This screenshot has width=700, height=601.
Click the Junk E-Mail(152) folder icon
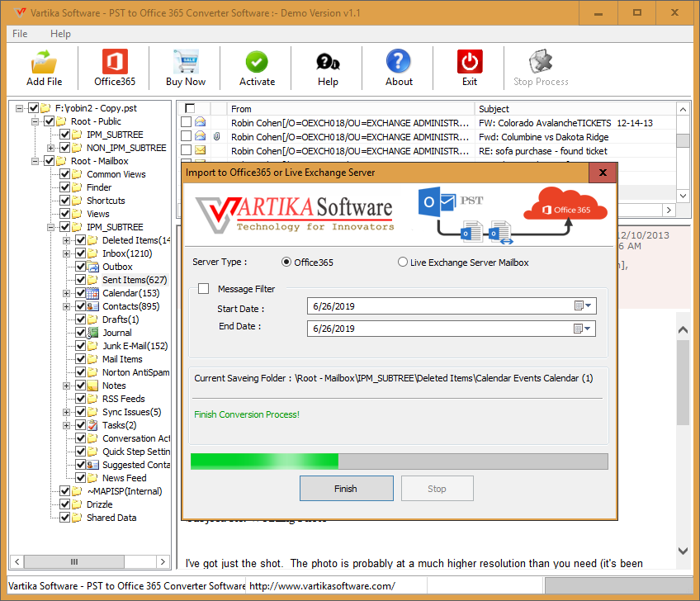[x=92, y=346]
